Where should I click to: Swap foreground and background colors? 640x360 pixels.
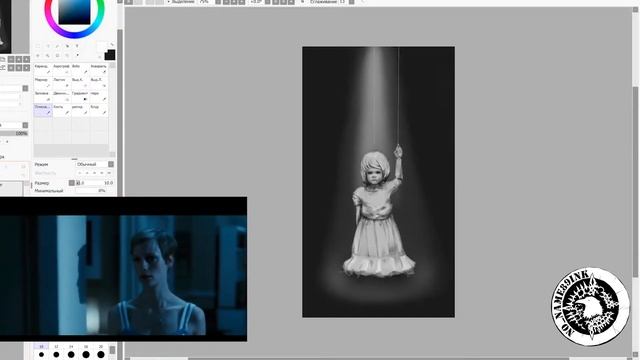point(112,44)
